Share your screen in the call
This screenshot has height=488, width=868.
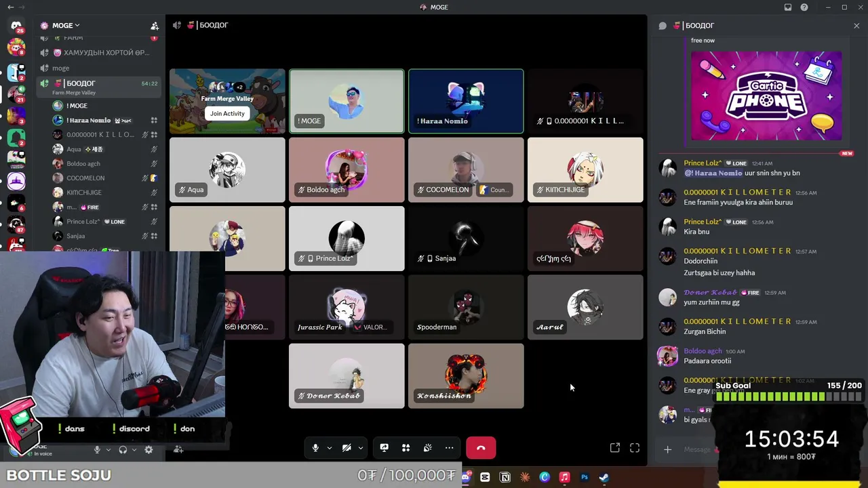[x=384, y=448]
